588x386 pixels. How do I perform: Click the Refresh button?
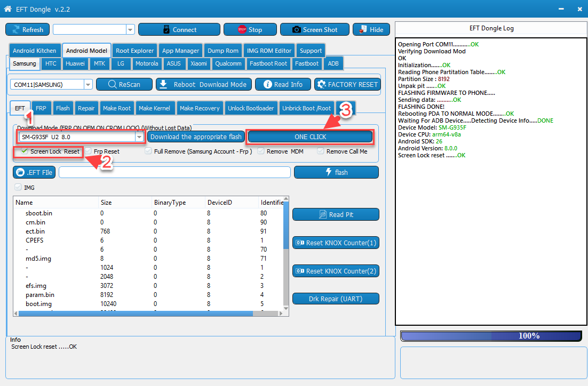[x=27, y=30]
